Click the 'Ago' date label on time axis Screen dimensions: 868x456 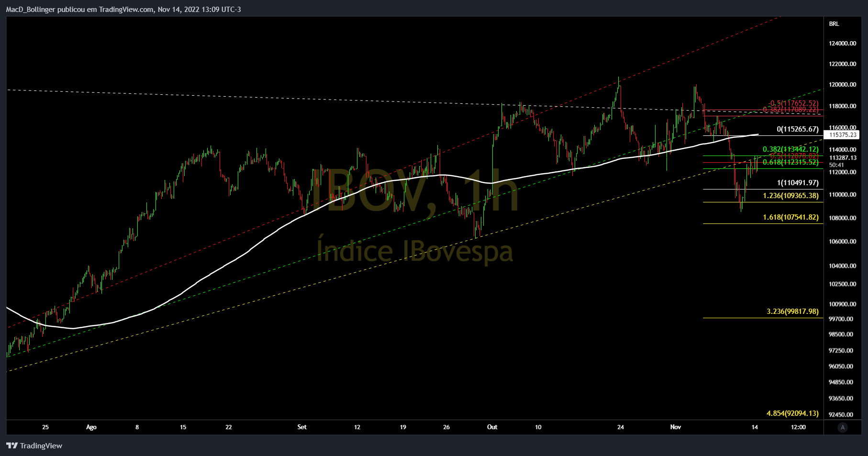pos(91,427)
